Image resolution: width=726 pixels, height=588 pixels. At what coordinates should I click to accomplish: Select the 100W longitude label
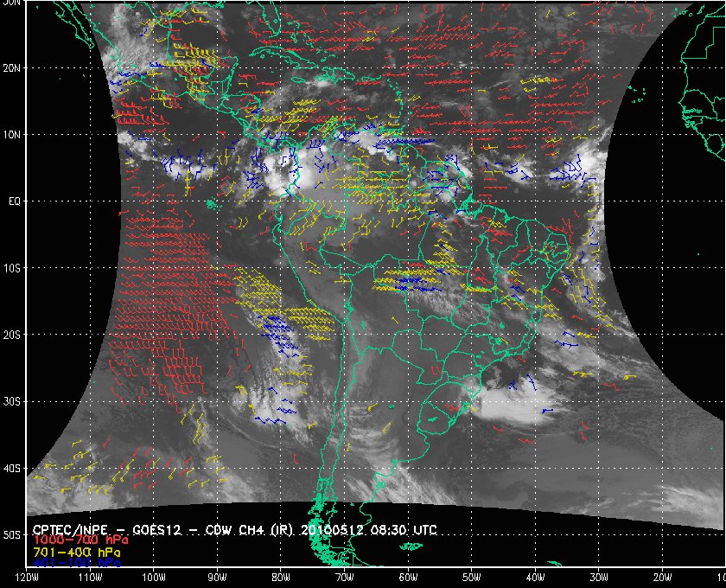click(x=153, y=578)
